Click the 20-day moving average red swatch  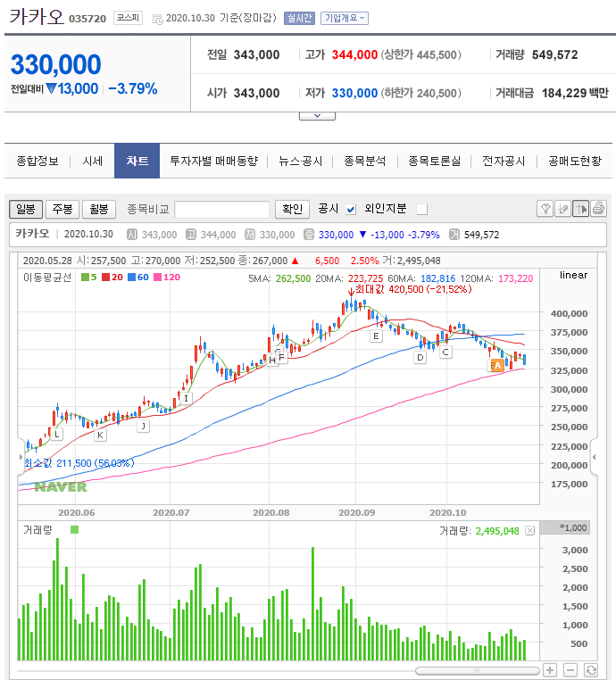[106, 278]
